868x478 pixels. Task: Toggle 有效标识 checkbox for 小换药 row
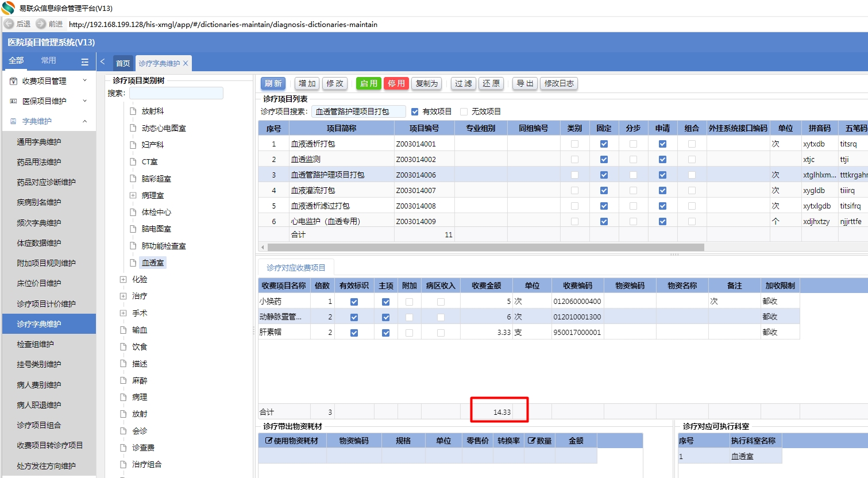pos(354,302)
